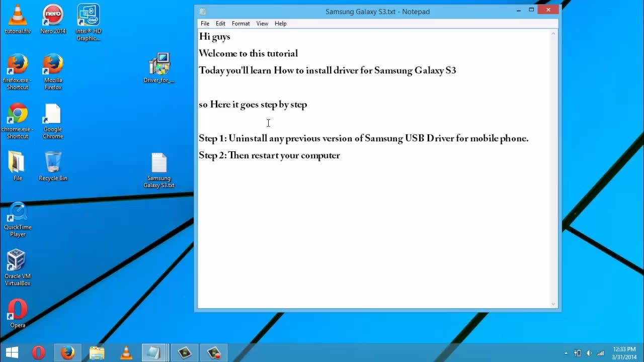Image resolution: width=644 pixels, height=362 pixels.
Task: Close the Notepad window
Action: (548, 10)
